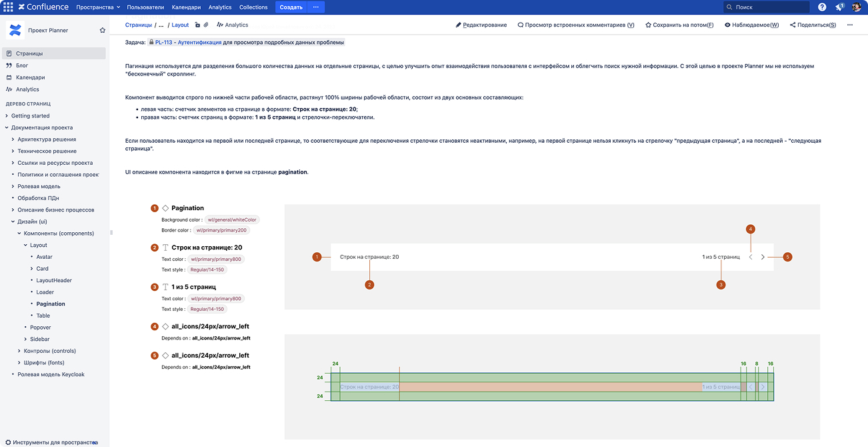Image resolution: width=868 pixels, height=447 pixels.
Task: Expand the ellipsis in the breadcrumbs
Action: (161, 25)
